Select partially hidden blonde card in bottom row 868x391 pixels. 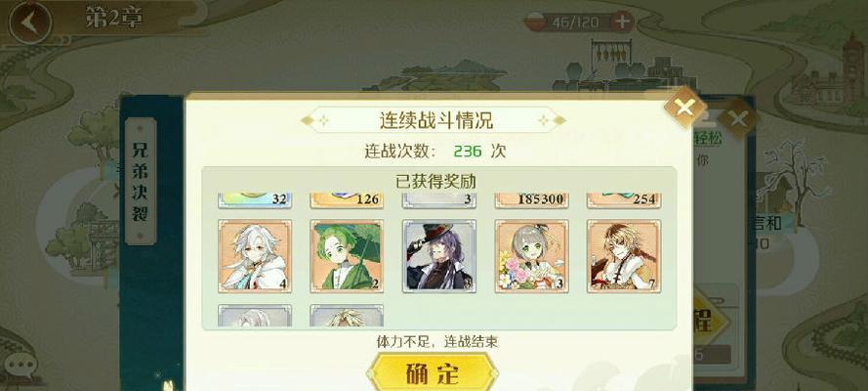[x=347, y=315]
